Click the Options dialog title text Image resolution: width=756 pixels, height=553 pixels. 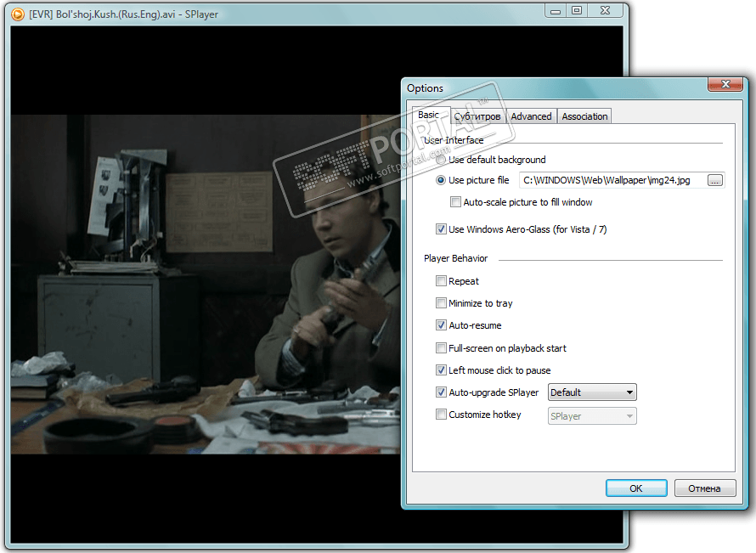pos(425,88)
